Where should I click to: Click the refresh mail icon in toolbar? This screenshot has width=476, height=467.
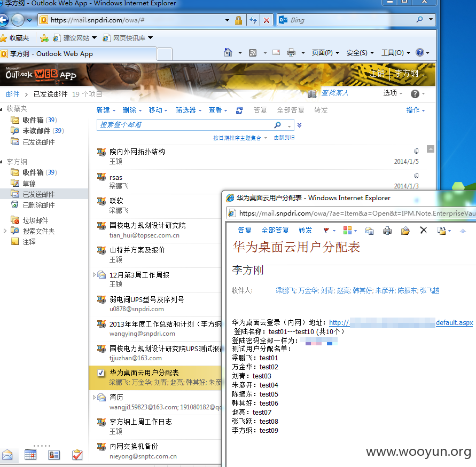[239, 110]
